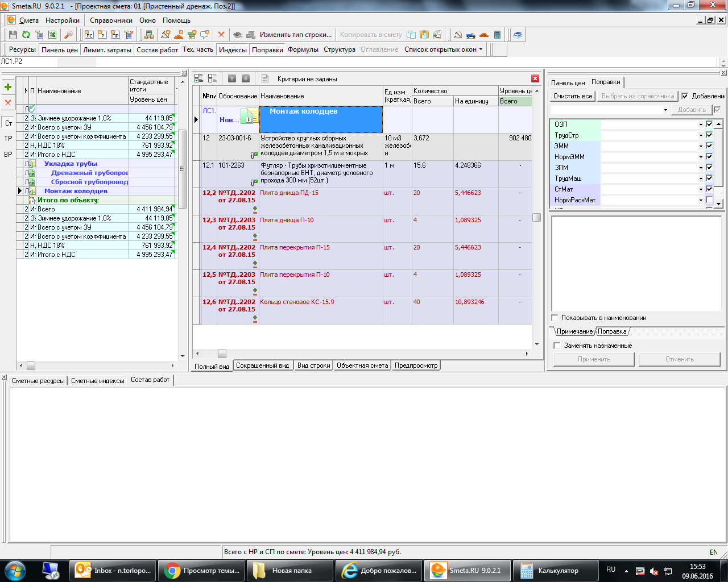This screenshot has width=728, height=582.
Task: Open the Помощь menu
Action: point(176,20)
